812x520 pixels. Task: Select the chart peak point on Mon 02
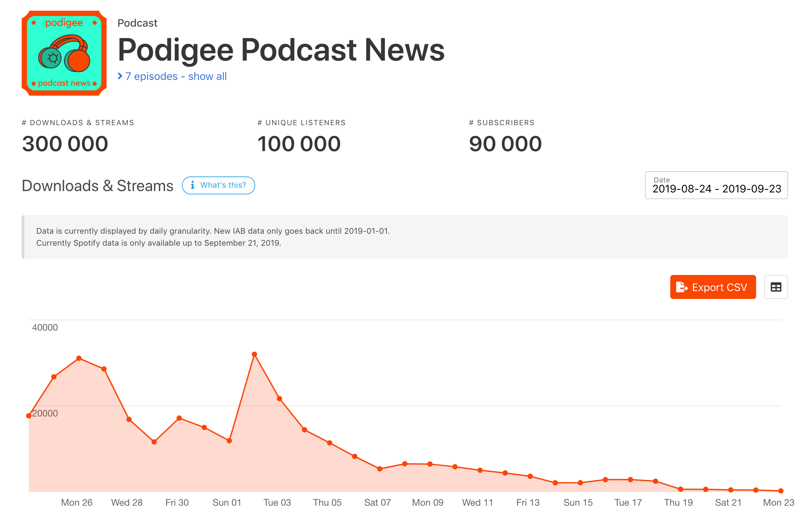254,354
